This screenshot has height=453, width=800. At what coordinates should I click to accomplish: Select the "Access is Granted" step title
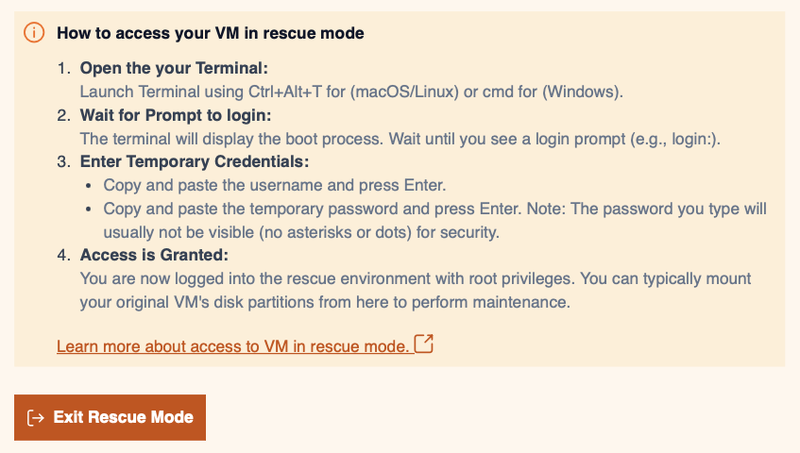[x=154, y=255]
